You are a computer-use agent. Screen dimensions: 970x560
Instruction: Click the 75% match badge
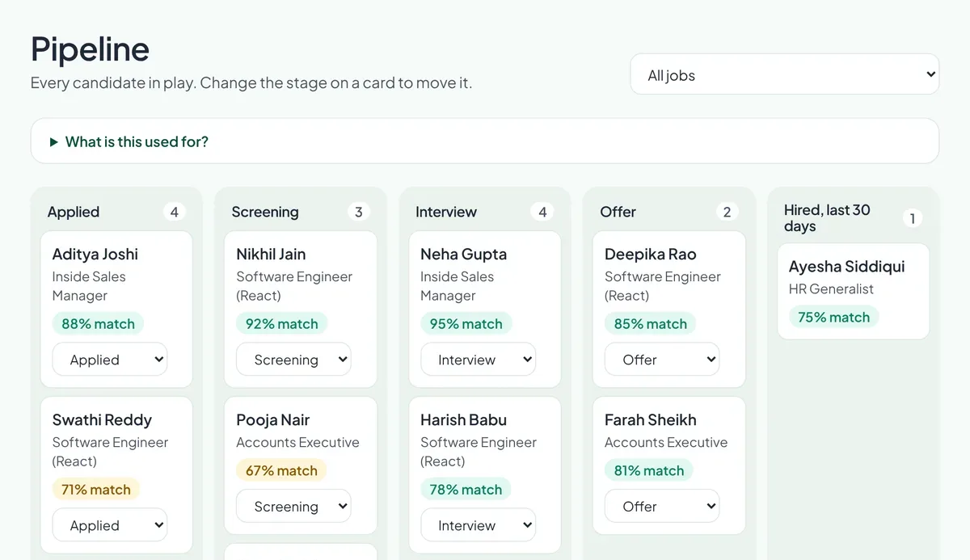834,317
